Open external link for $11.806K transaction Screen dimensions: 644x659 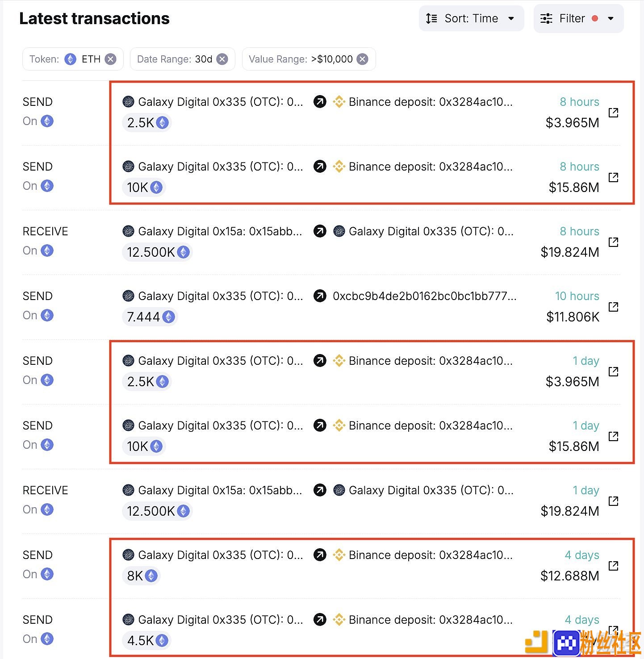point(614,307)
